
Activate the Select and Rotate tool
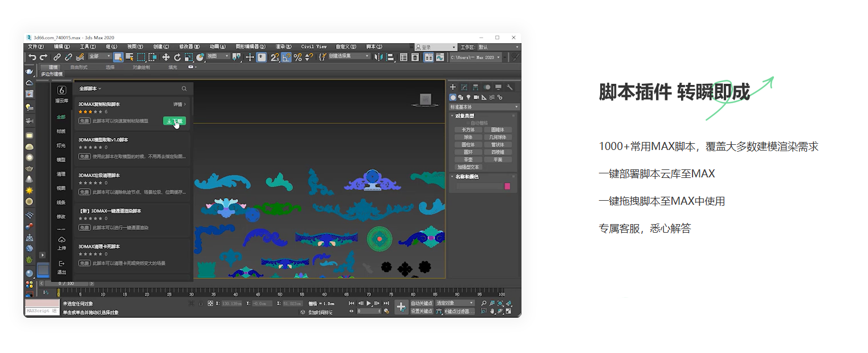[177, 57]
